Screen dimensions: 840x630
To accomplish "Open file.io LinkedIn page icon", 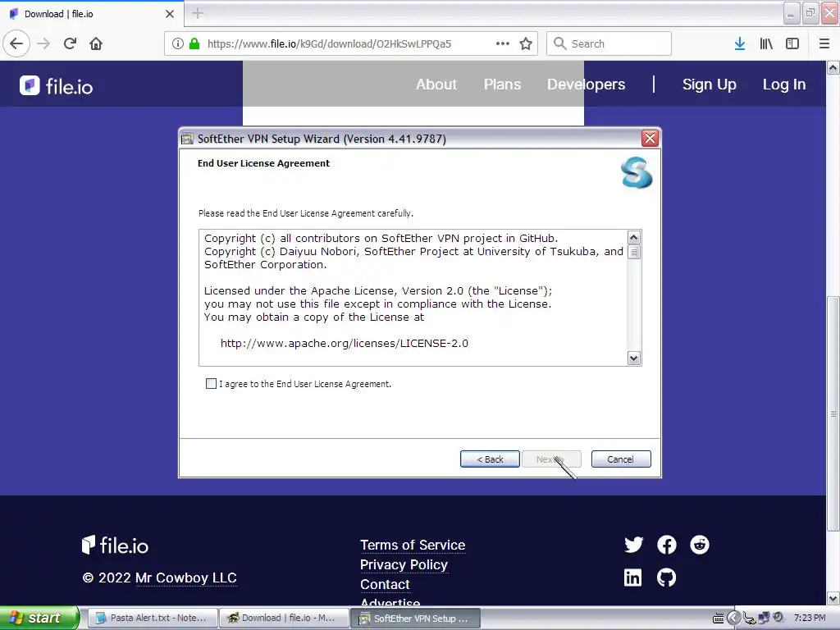I will 632,577.
